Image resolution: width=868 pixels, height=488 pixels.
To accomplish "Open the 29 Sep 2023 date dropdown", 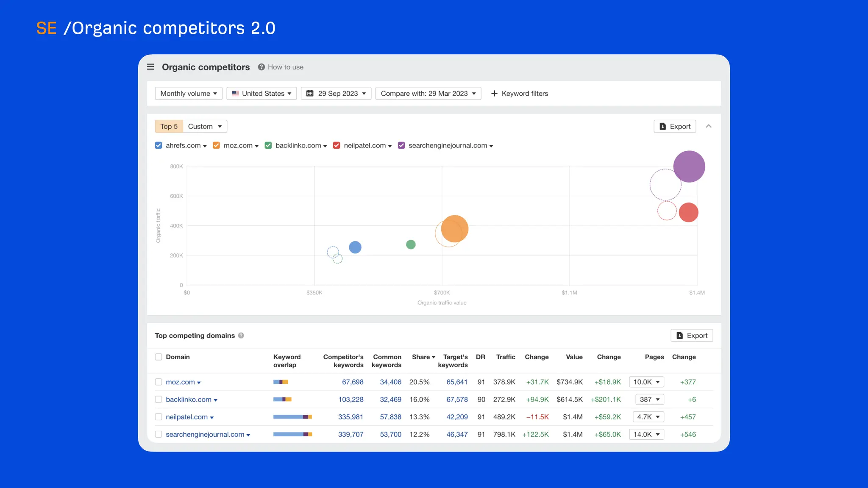I will coord(336,93).
